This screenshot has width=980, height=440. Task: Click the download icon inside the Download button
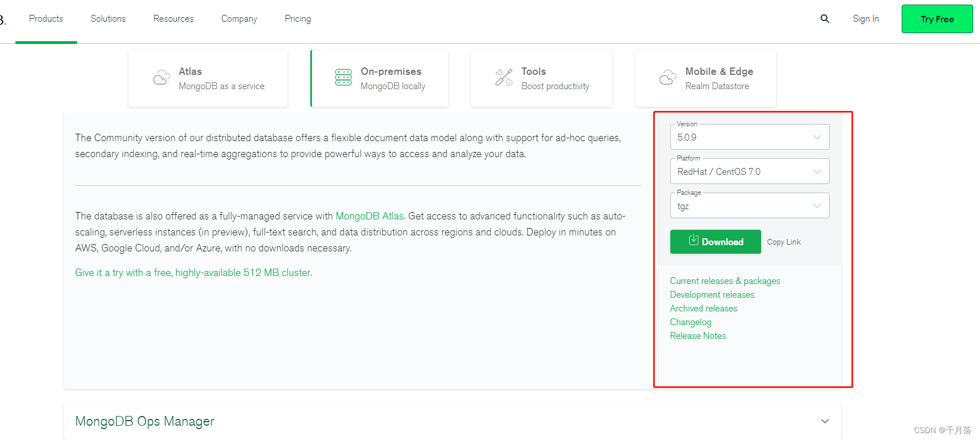694,240
